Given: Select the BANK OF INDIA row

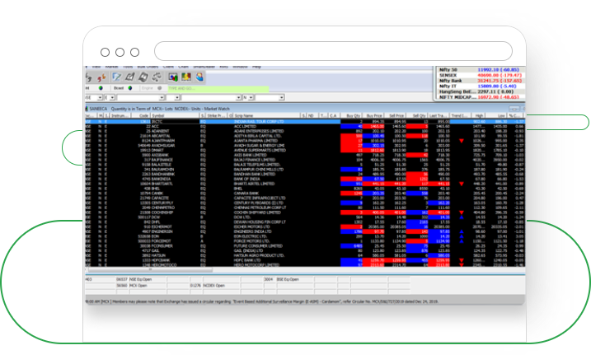Looking at the screenshot, I should coord(305,180).
